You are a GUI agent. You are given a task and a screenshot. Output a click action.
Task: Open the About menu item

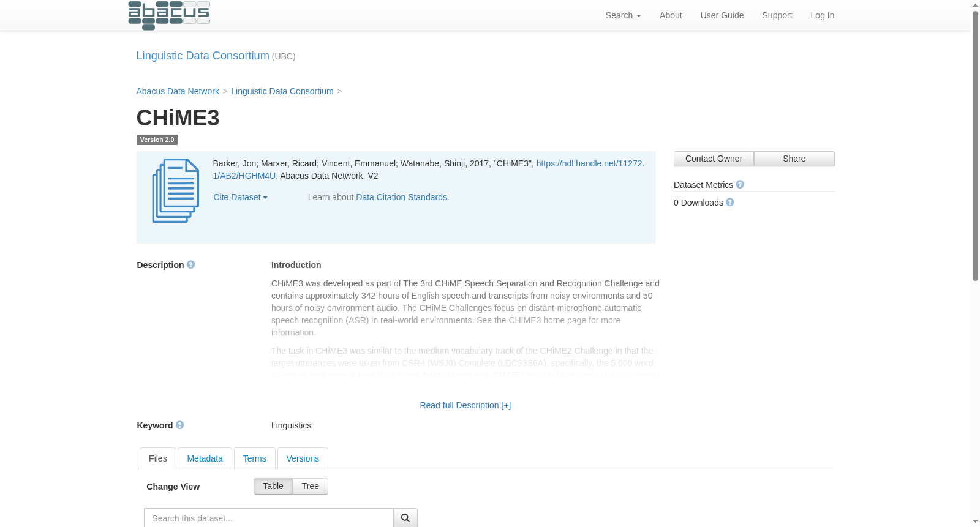(671, 15)
